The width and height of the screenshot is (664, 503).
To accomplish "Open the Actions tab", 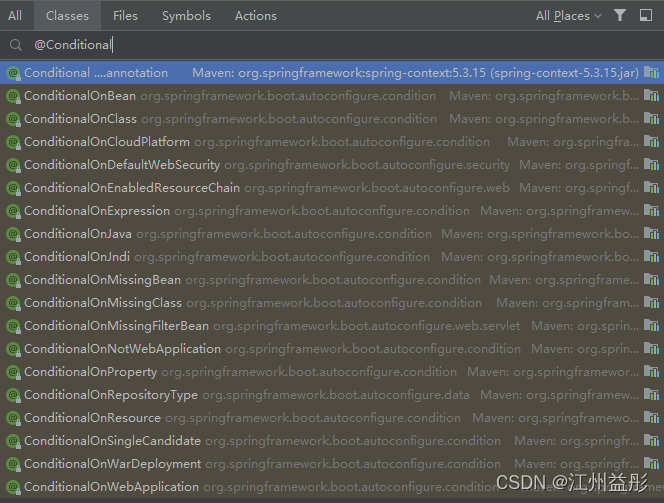I will (x=256, y=16).
